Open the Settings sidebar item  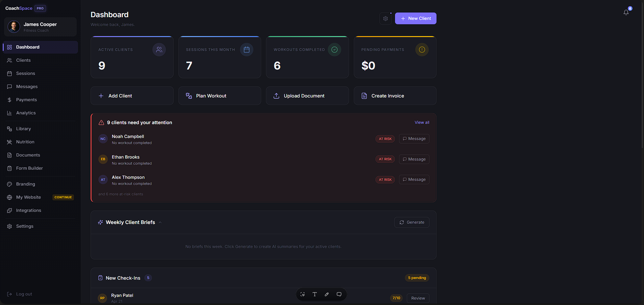pos(40,226)
